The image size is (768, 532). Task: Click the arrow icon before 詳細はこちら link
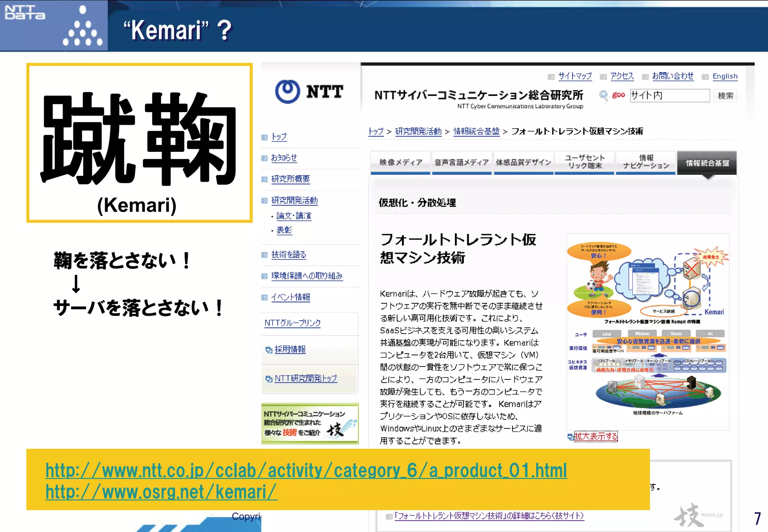(389, 517)
